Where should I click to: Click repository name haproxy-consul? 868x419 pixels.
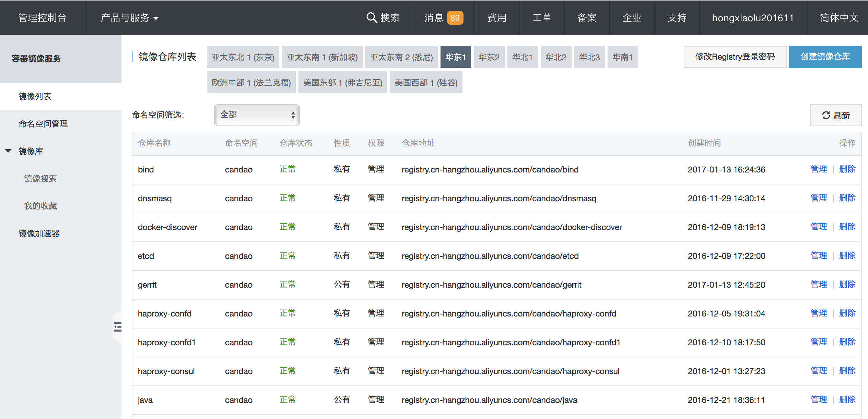[x=166, y=371]
